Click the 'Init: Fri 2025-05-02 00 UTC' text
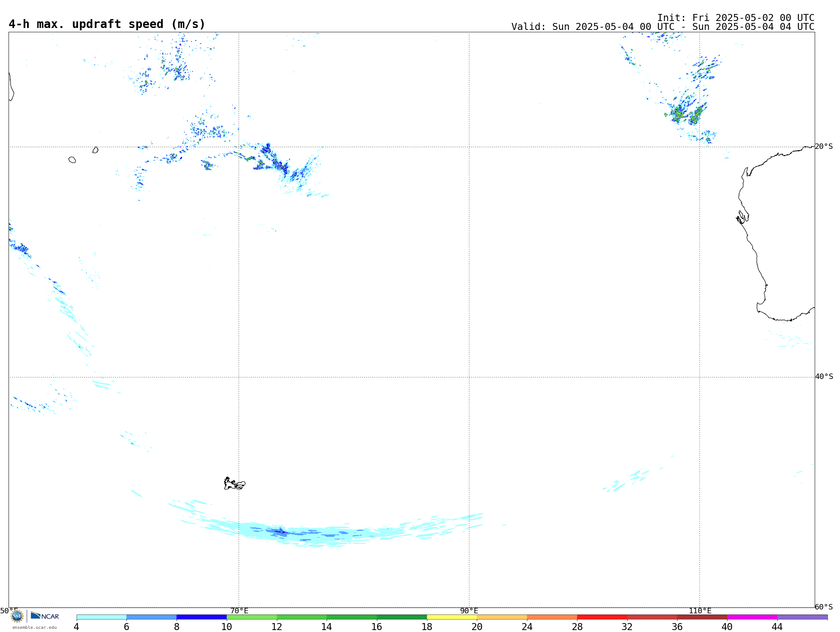Image resolution: width=840 pixels, height=632 pixels. [x=736, y=18]
